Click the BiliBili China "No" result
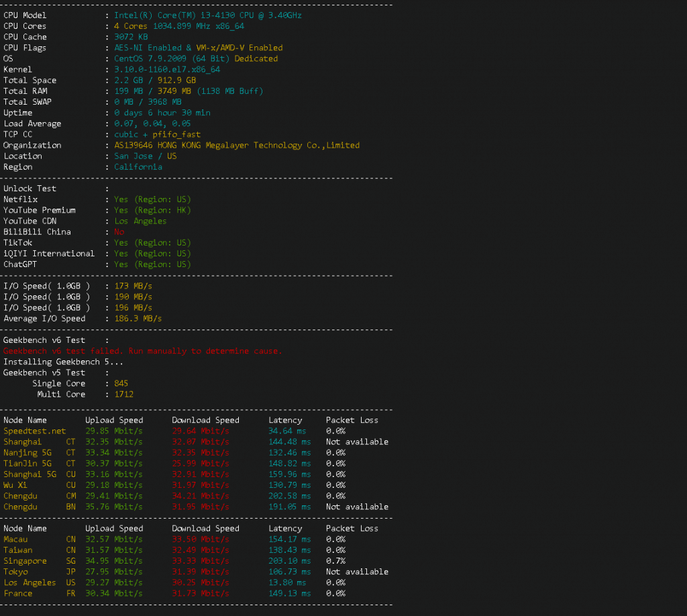This screenshot has width=687, height=616. [x=119, y=232]
